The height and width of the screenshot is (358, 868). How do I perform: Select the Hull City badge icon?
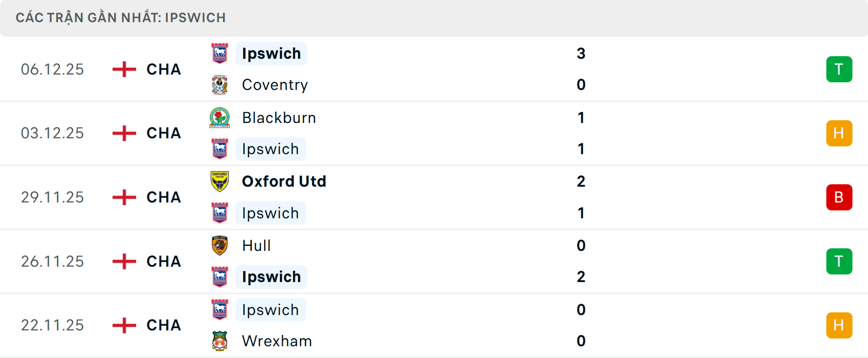220,245
